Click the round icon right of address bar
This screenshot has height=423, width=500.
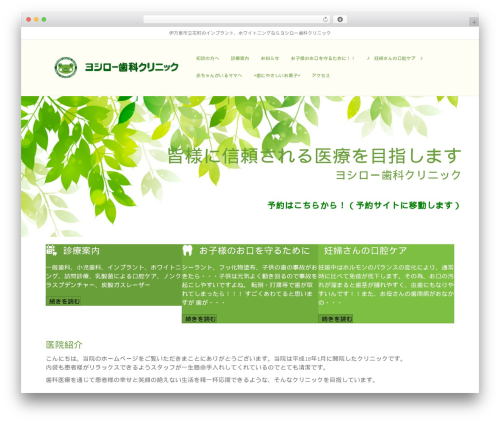click(340, 20)
